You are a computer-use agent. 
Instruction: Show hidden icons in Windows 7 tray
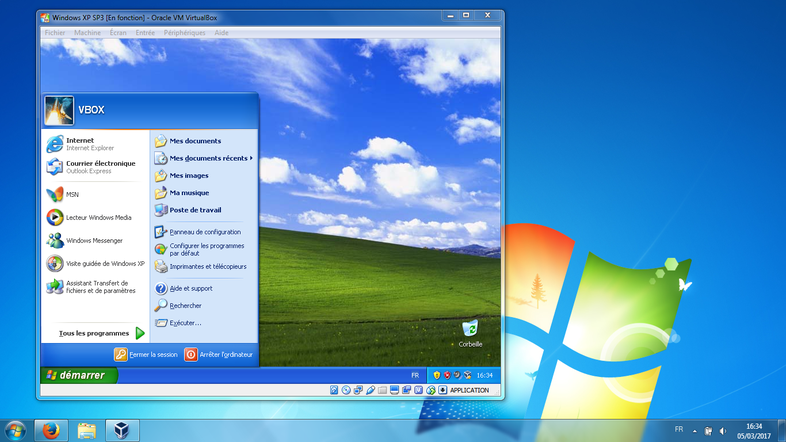tap(695, 431)
